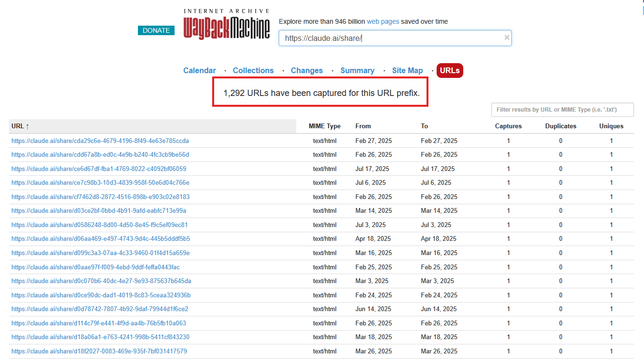This screenshot has height=361, width=644.
Task: Switch to the Calendar tab
Action: pyautogui.click(x=200, y=70)
